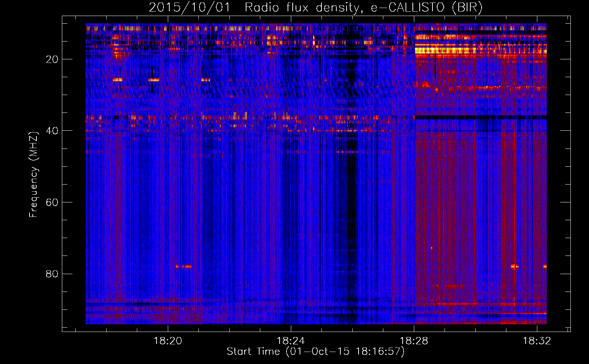Screen dimensions: 589x364
Task: Click the "Start Time (01-Oct-15 18:16:57)" x-axis label
Action: tap(316, 352)
